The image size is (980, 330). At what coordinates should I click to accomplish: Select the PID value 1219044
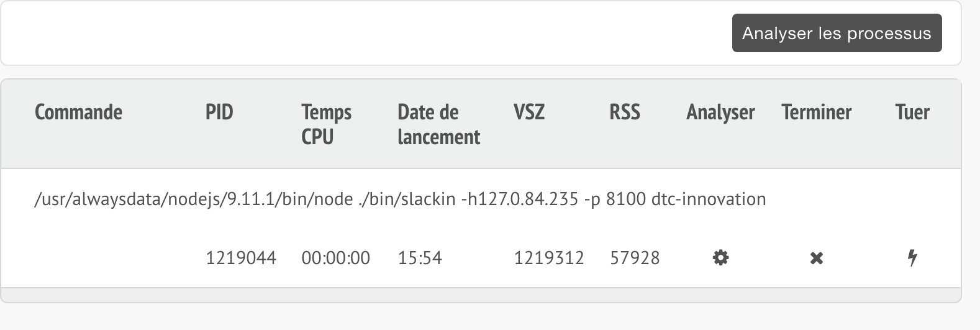click(x=241, y=258)
